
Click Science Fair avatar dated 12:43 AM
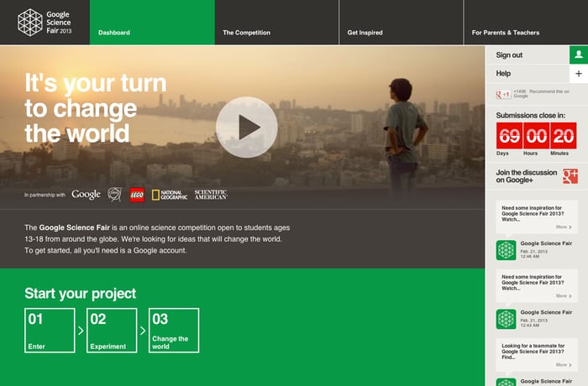(506, 320)
